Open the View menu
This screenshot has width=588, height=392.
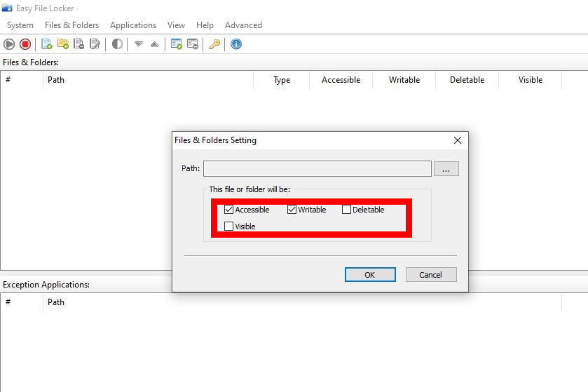176,25
